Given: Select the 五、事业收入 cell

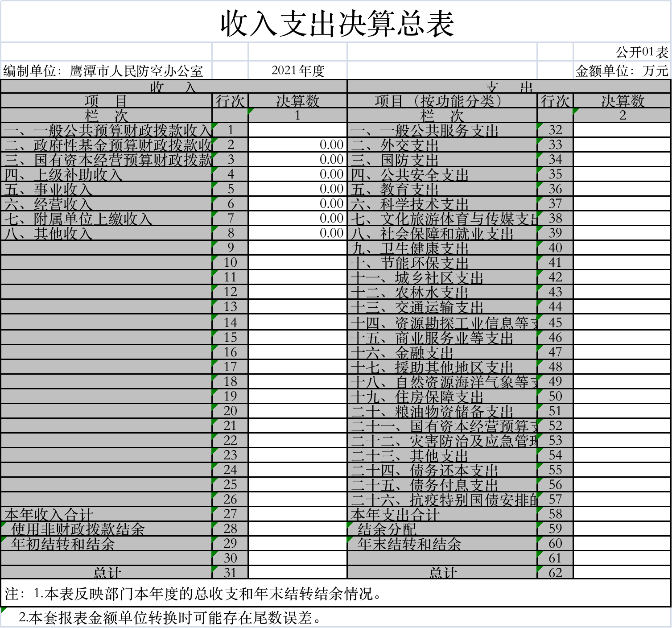Looking at the screenshot, I should [x=107, y=189].
